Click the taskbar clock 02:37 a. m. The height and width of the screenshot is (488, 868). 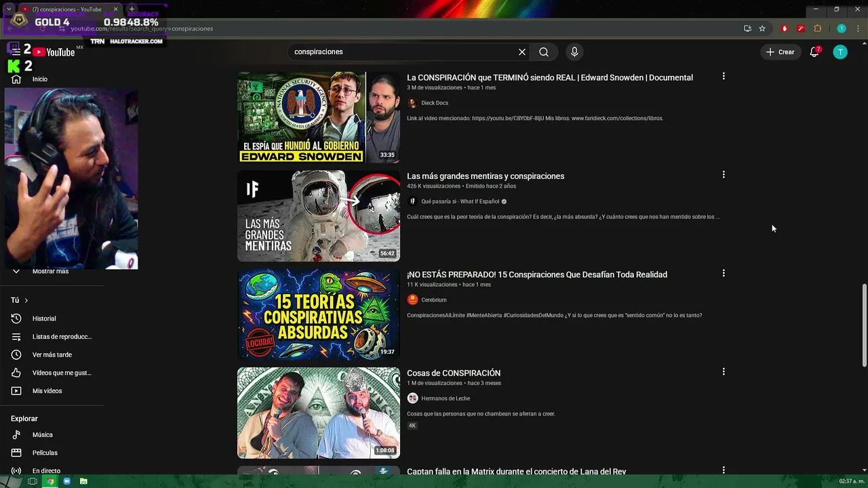point(851,481)
